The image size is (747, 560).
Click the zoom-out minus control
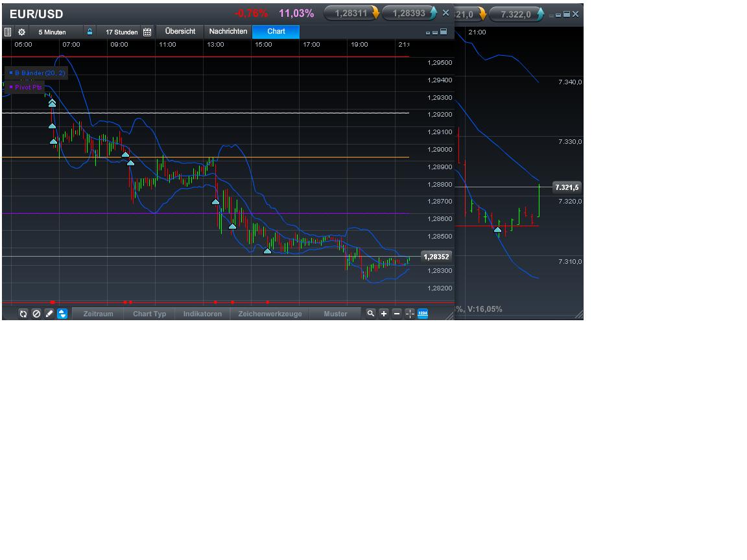coord(396,314)
